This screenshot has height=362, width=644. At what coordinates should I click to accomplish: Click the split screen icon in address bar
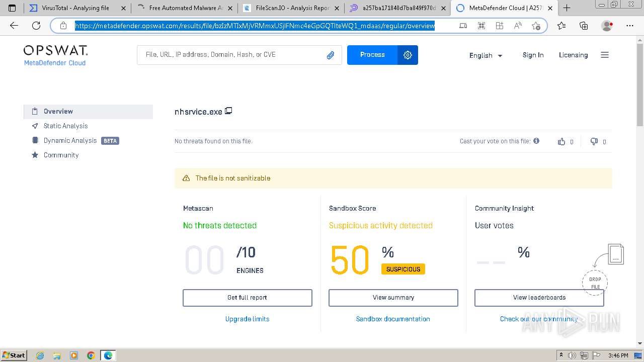[x=500, y=26]
